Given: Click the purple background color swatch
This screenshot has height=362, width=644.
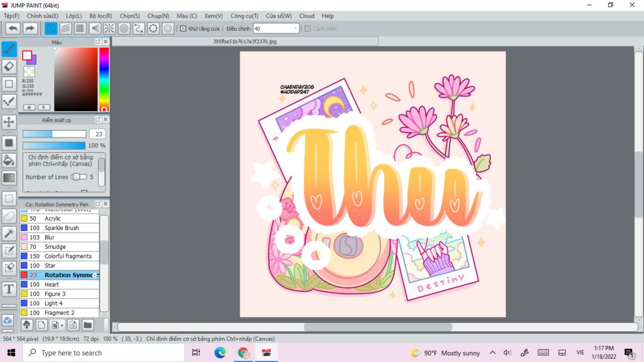Looking at the screenshot, I should point(33,61).
